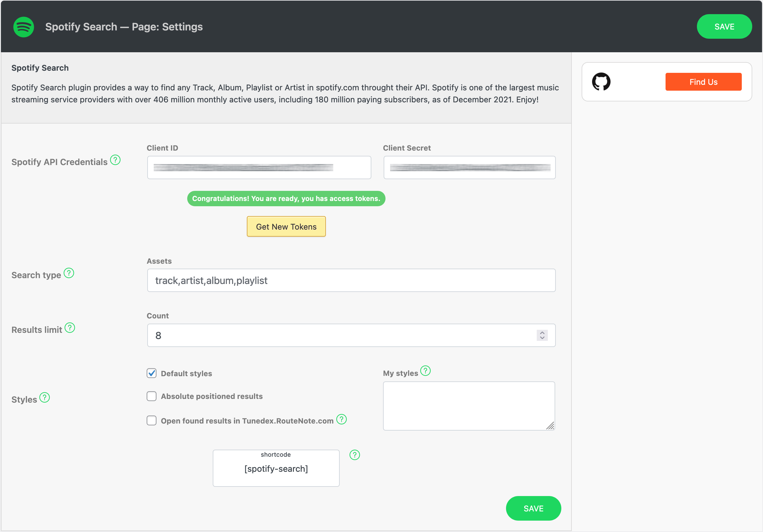This screenshot has height=532, width=763.
Task: Click the Count number stepper arrows
Action: coord(542,335)
